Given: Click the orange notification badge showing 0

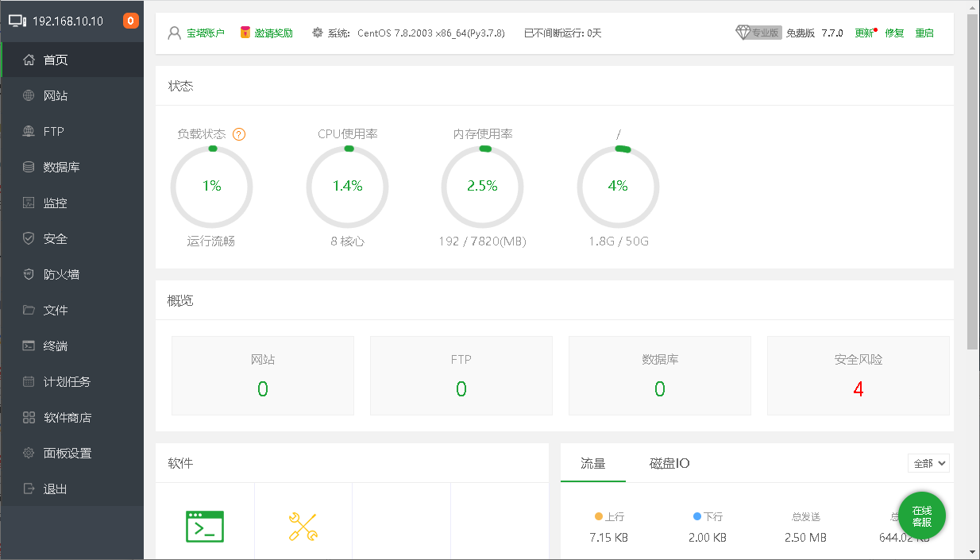Looking at the screenshot, I should tap(131, 21).
